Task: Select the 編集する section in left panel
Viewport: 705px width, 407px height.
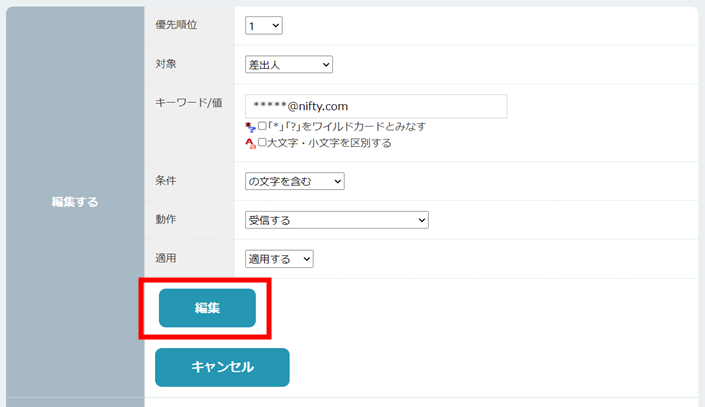Action: 75,202
